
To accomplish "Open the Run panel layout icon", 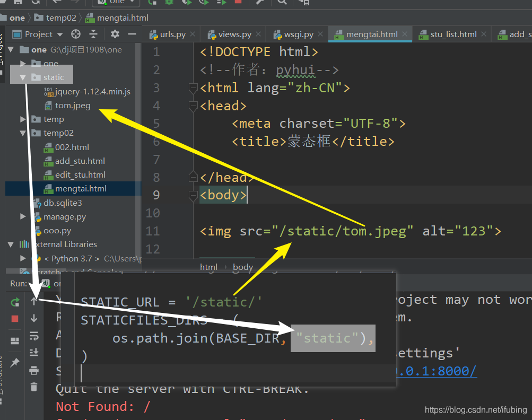I will pyautogui.click(x=15, y=341).
